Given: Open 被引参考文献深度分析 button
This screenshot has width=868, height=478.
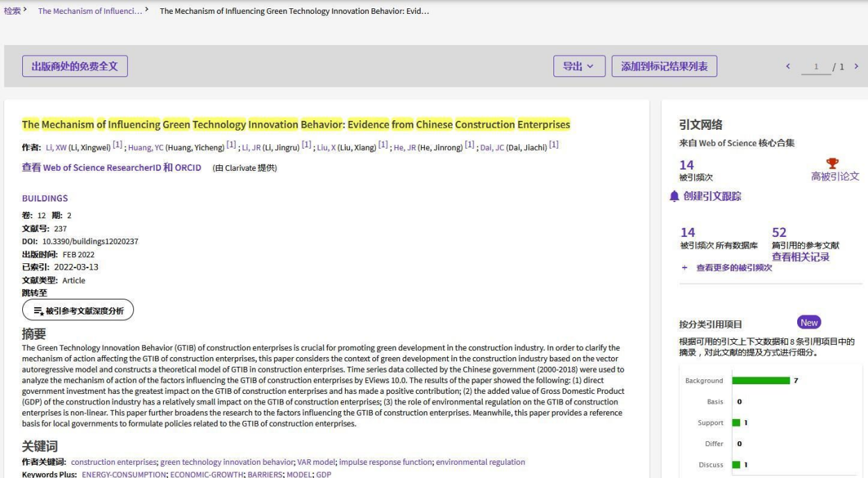Looking at the screenshot, I should click(78, 311).
